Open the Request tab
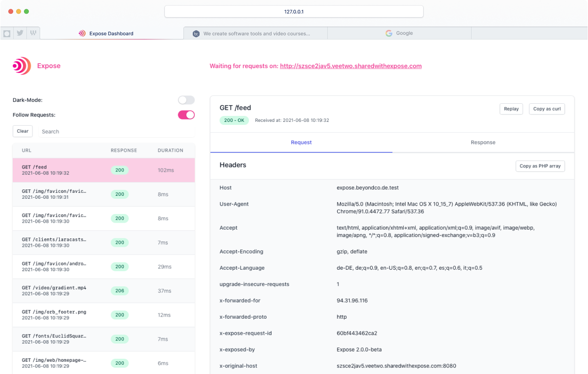This screenshot has height=374, width=588. tap(301, 142)
